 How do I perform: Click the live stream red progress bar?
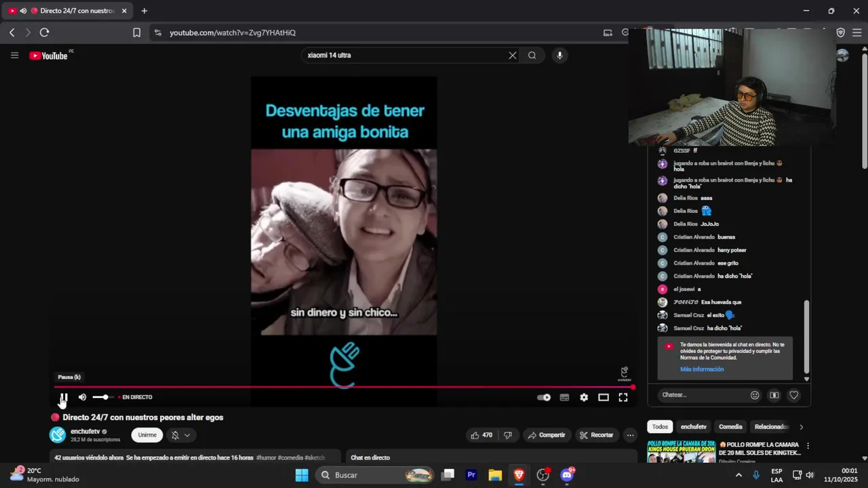(x=343, y=387)
